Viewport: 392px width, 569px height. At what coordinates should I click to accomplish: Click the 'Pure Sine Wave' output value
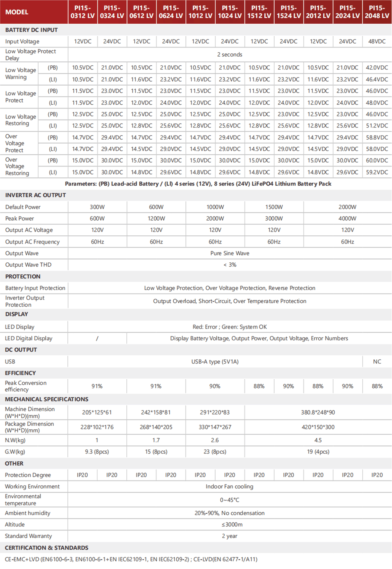[230, 253]
